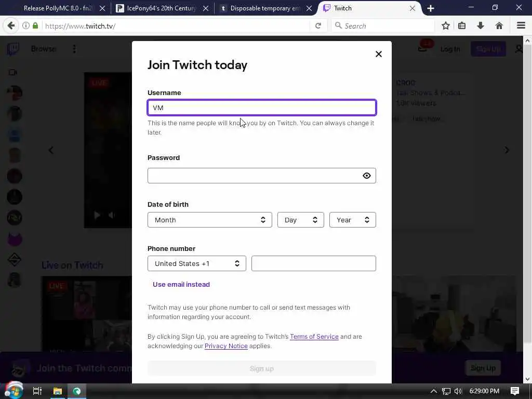Click Log In in Twitch header
Image resolution: width=532 pixels, height=399 pixels.
pos(450,49)
